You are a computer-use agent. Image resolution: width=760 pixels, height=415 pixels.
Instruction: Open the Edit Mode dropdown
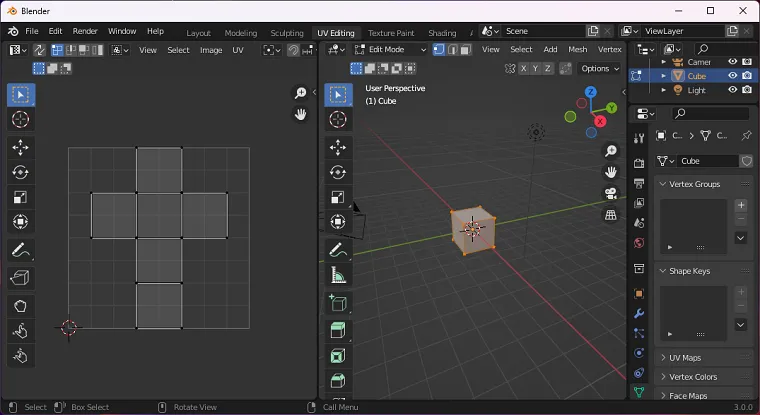click(x=390, y=49)
